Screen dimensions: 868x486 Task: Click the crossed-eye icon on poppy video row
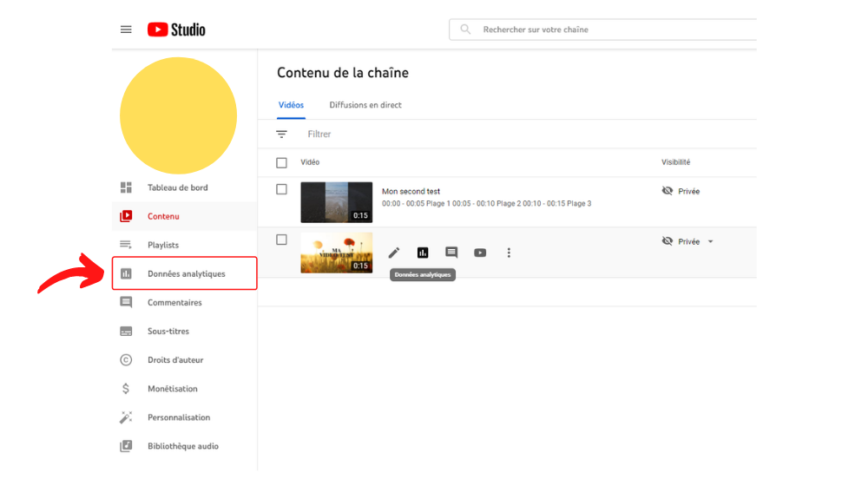tap(667, 241)
